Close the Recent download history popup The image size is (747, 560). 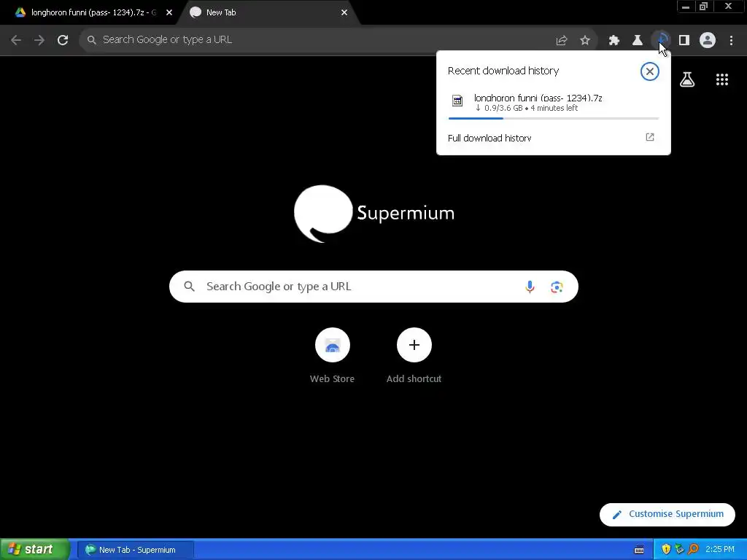650,71
